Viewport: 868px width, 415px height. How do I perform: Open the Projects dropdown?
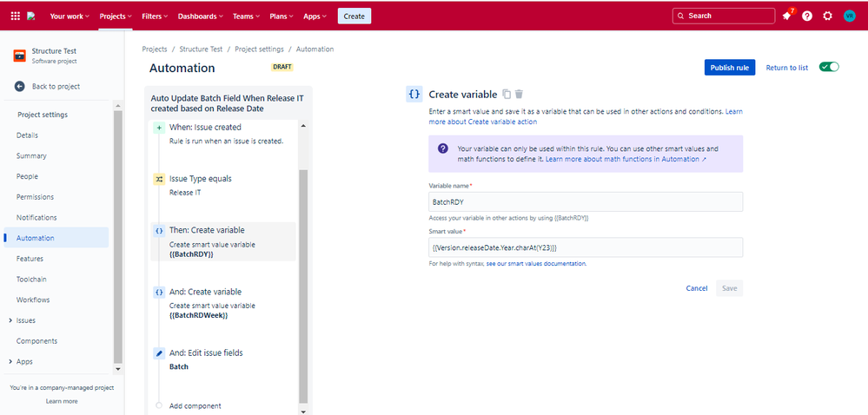tap(116, 16)
